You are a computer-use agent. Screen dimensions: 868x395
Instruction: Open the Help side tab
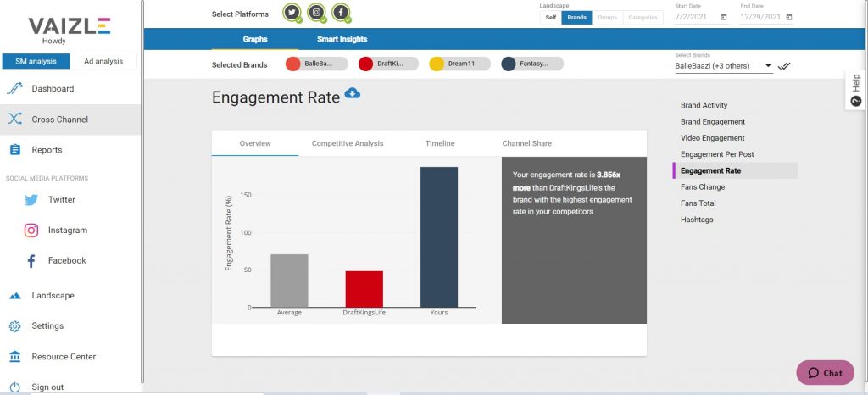pyautogui.click(x=856, y=90)
